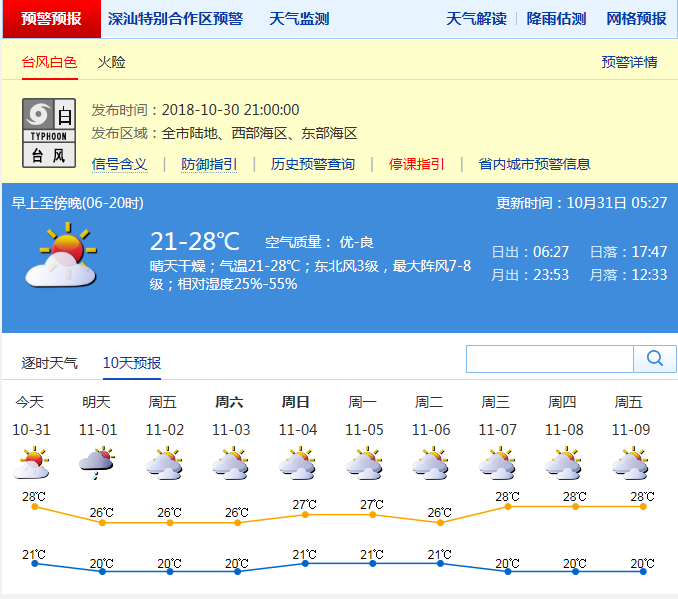678x599 pixels.
Task: Select the 台风白色 warning tab
Action: tap(49, 62)
